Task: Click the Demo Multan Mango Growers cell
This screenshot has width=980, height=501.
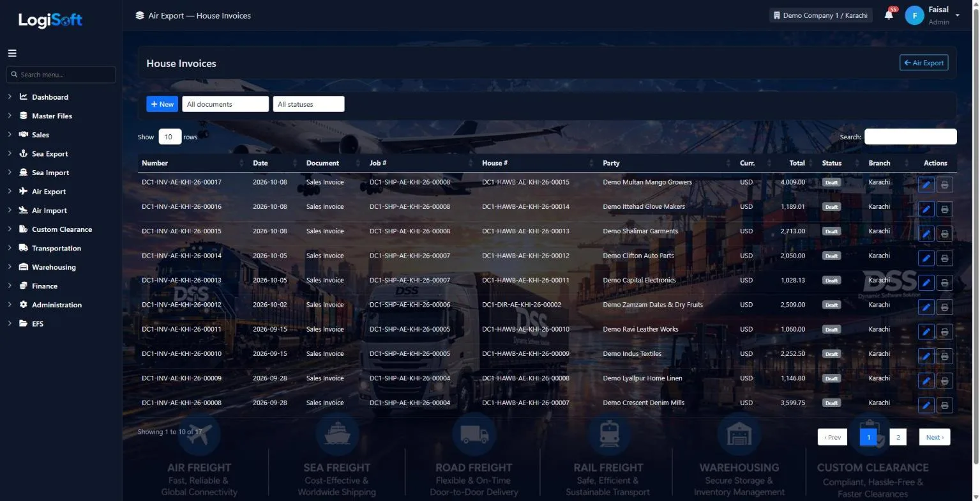Action: [x=647, y=182]
